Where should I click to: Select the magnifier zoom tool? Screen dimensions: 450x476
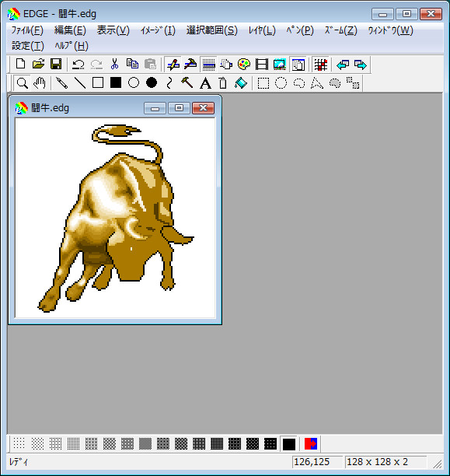pyautogui.click(x=23, y=83)
